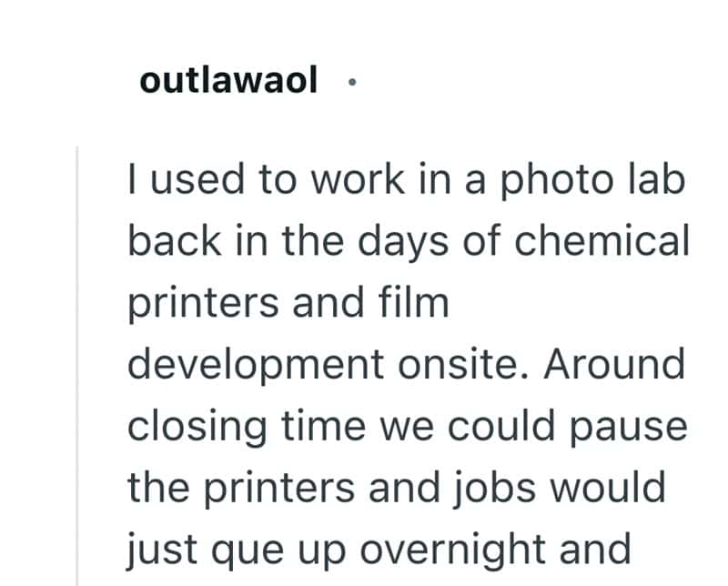
Task: Click the word "chemical" in the comment
Action: pos(602,240)
